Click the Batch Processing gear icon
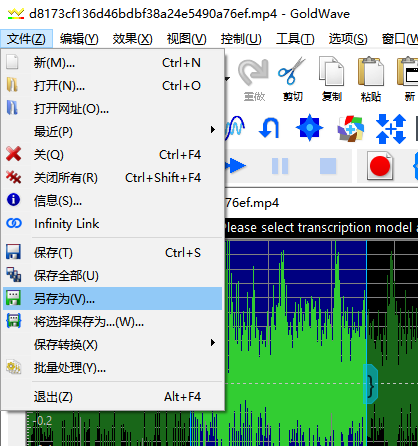The image size is (418, 446). (x=13, y=367)
